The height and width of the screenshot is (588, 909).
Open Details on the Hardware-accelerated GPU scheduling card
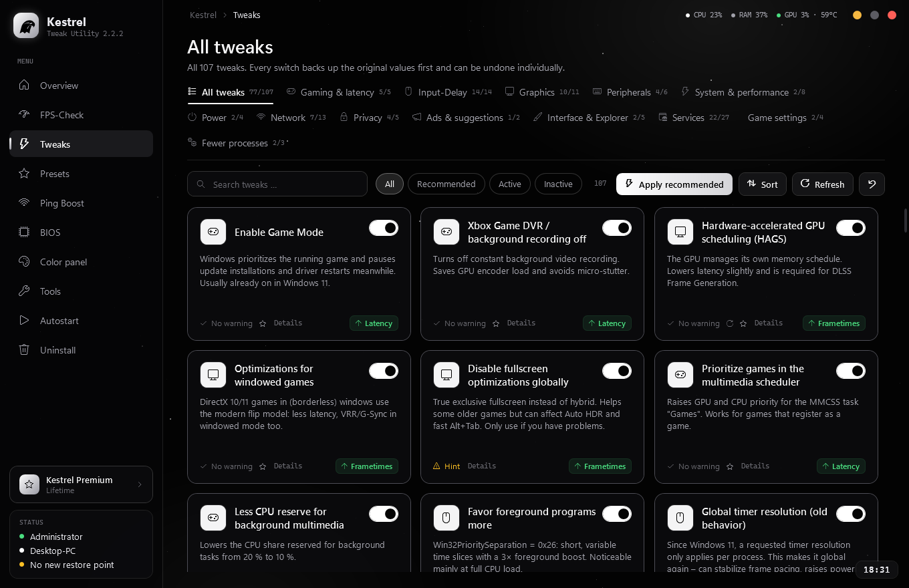[769, 323]
